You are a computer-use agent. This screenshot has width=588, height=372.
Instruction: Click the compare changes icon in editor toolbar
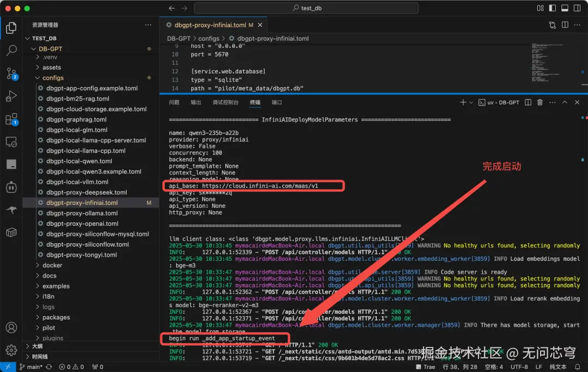pyautogui.click(x=553, y=25)
